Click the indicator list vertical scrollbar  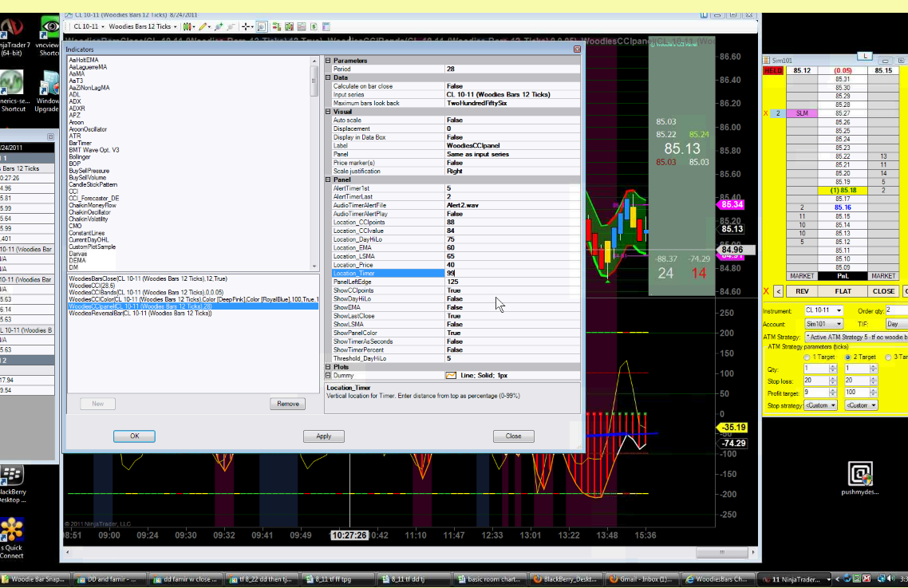point(314,164)
